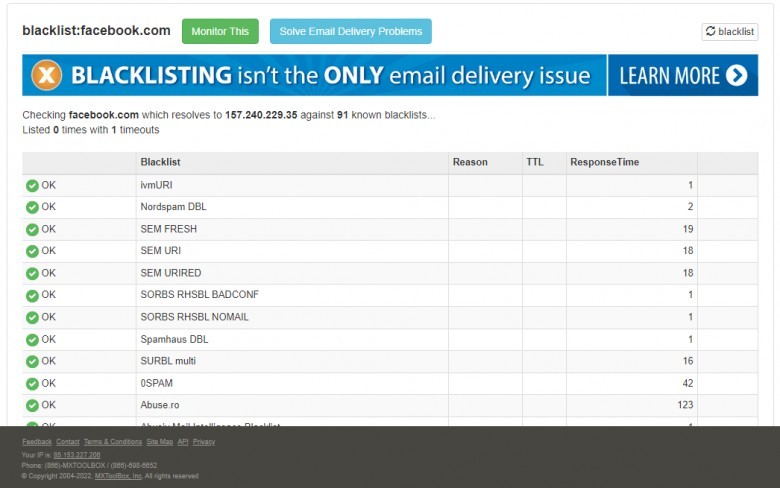Select SORBS RHSBL NOMAIL blacklist name
Image resolution: width=780 pixels, height=488 pixels.
pyautogui.click(x=195, y=317)
